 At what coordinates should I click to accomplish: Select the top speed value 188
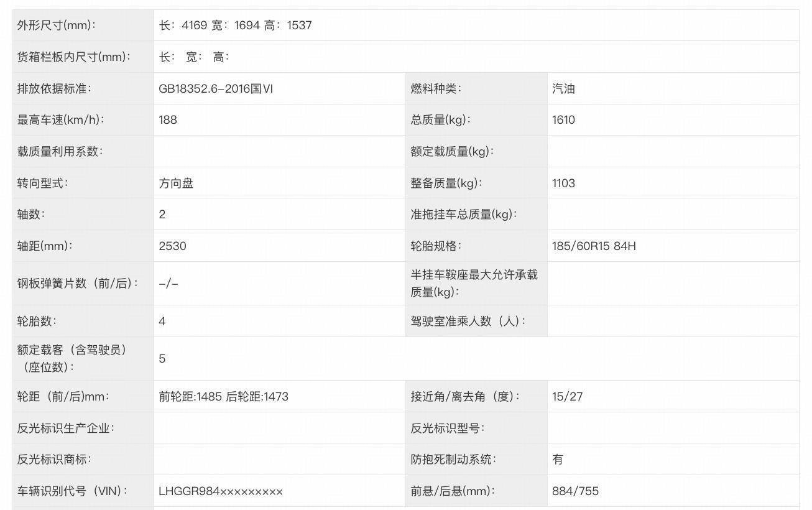168,120
